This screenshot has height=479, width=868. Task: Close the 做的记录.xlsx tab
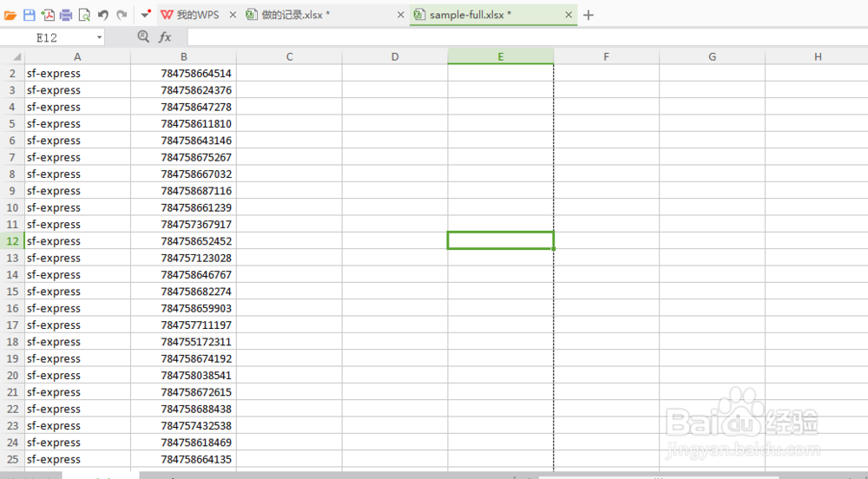coord(401,15)
